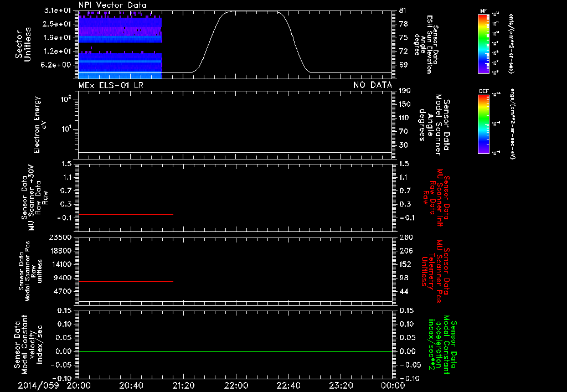567x392 pixels.
Task: Click the '2014/059' date label
Action: point(38,385)
